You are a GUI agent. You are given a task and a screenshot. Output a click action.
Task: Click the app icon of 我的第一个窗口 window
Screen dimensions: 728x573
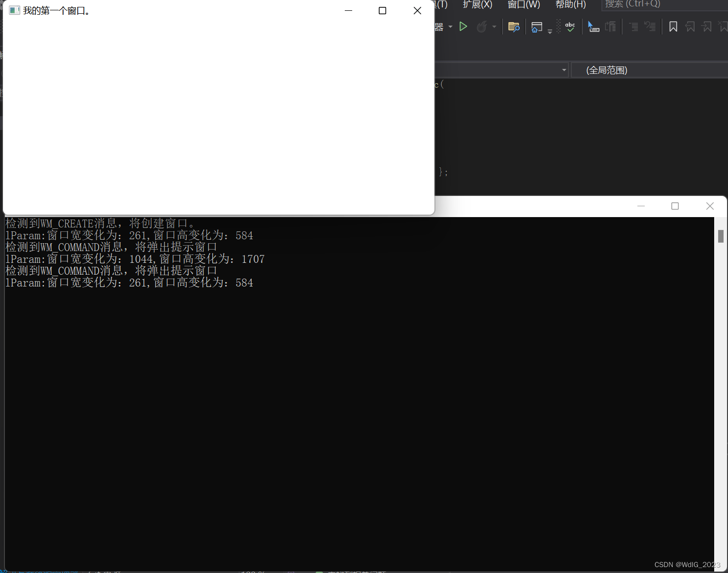(14, 10)
